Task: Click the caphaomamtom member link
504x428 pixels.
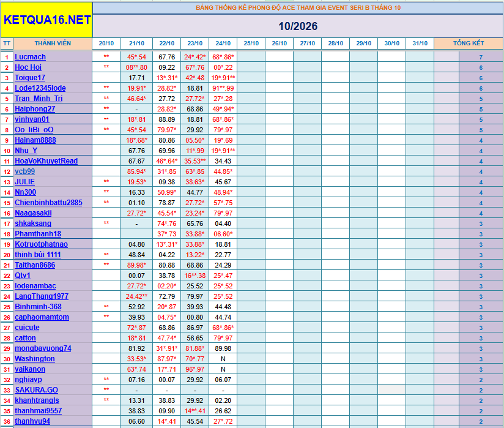Action: click(x=42, y=317)
